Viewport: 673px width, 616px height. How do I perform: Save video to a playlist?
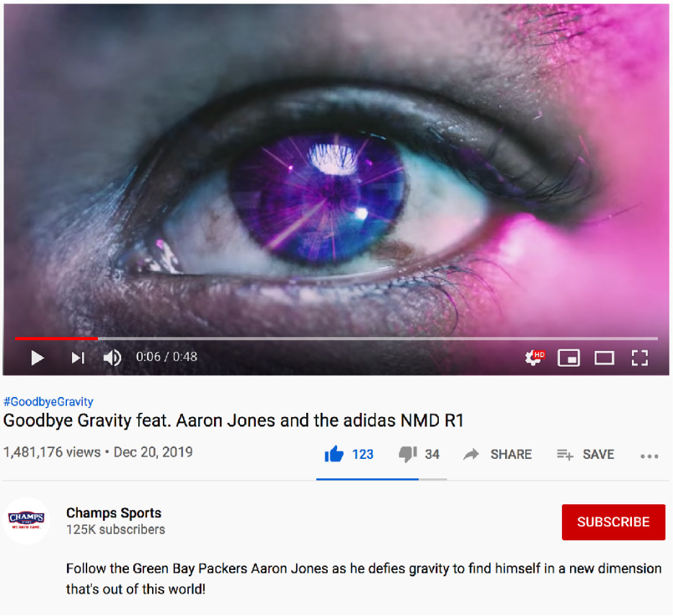point(585,454)
